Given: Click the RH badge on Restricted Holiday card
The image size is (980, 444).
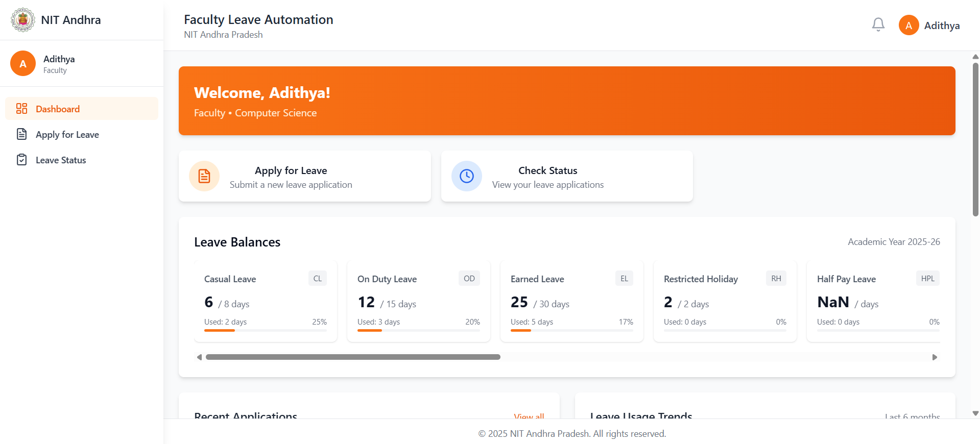Looking at the screenshot, I should point(776,278).
